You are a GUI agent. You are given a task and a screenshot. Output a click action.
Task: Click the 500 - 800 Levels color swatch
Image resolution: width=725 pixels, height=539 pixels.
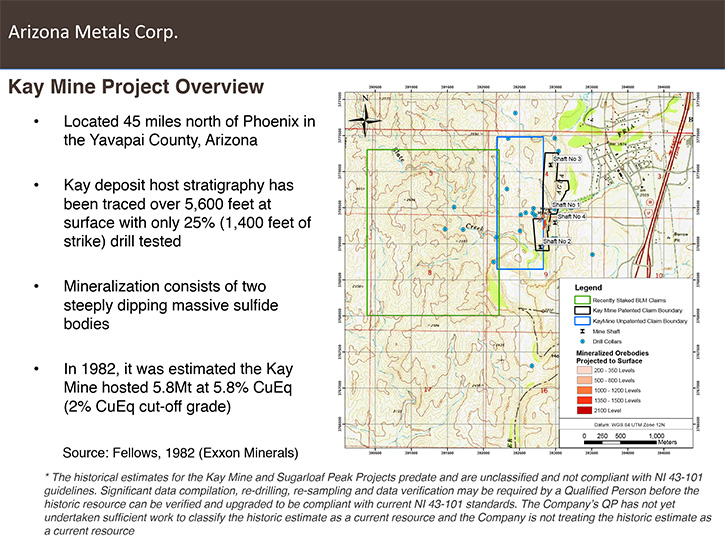[584, 380]
